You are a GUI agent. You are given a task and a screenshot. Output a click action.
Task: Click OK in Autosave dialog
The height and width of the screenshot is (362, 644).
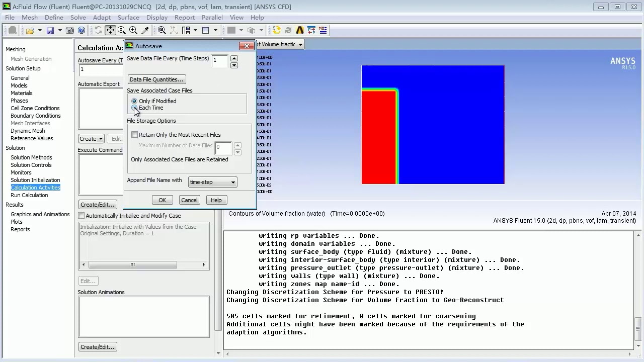point(162,200)
